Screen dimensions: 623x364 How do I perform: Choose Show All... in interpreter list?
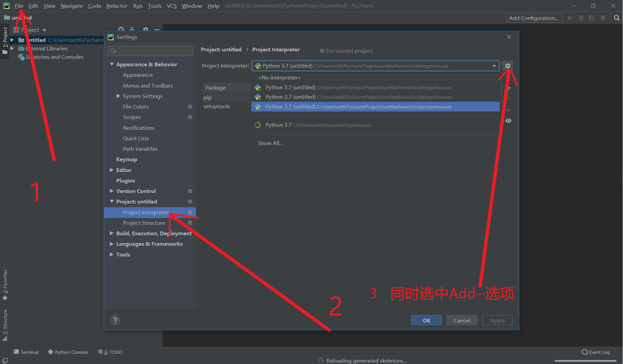point(375,143)
